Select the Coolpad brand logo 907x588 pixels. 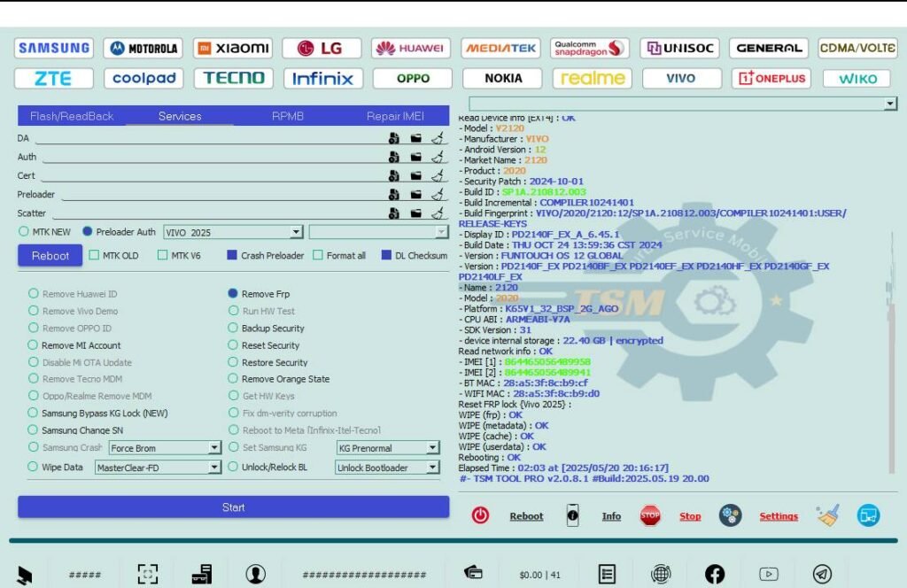tap(143, 78)
